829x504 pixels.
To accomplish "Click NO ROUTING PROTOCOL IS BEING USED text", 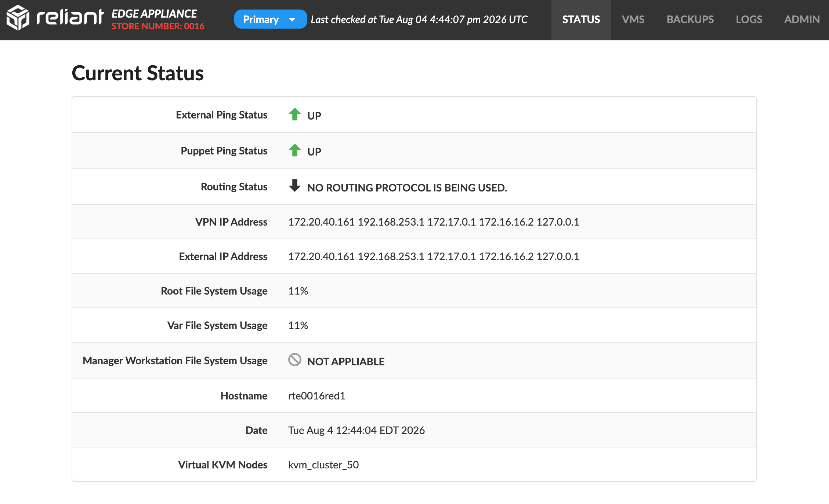I will point(407,188).
